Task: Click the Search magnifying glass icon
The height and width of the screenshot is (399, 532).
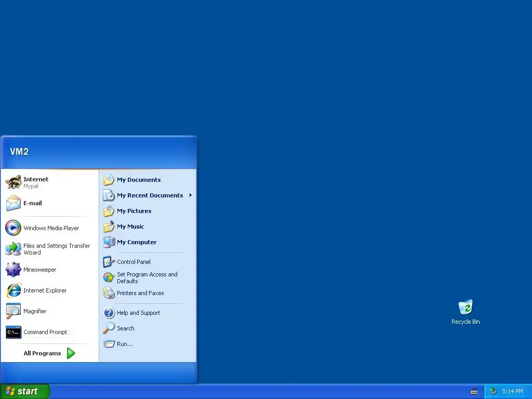Action: click(x=109, y=328)
